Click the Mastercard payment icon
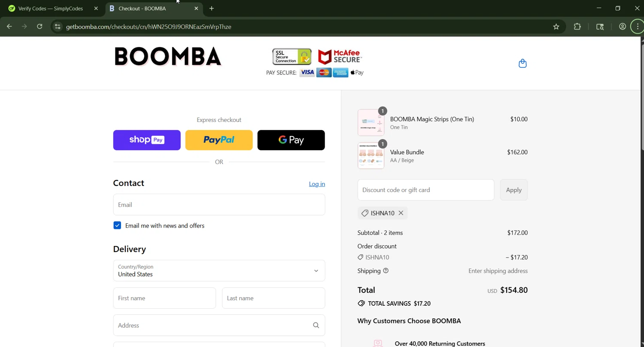 tap(324, 73)
